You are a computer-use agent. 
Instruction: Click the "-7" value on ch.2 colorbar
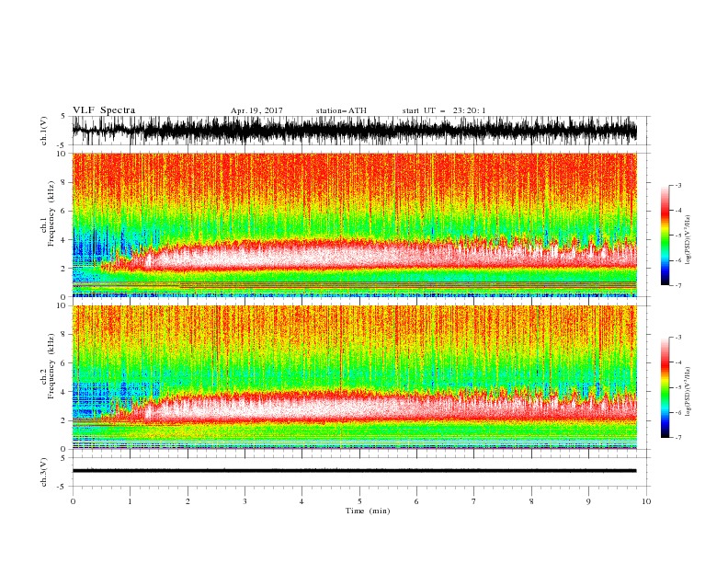pyautogui.click(x=677, y=438)
